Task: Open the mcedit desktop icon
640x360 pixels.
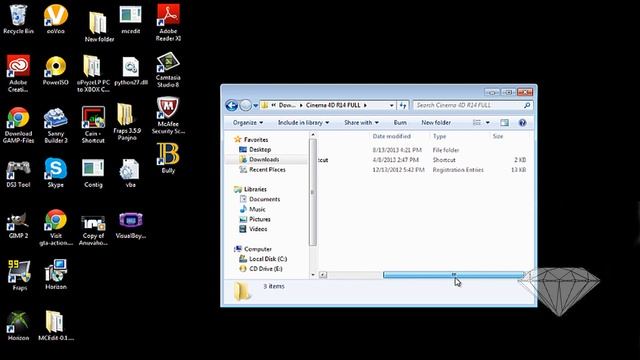Action: point(131,19)
